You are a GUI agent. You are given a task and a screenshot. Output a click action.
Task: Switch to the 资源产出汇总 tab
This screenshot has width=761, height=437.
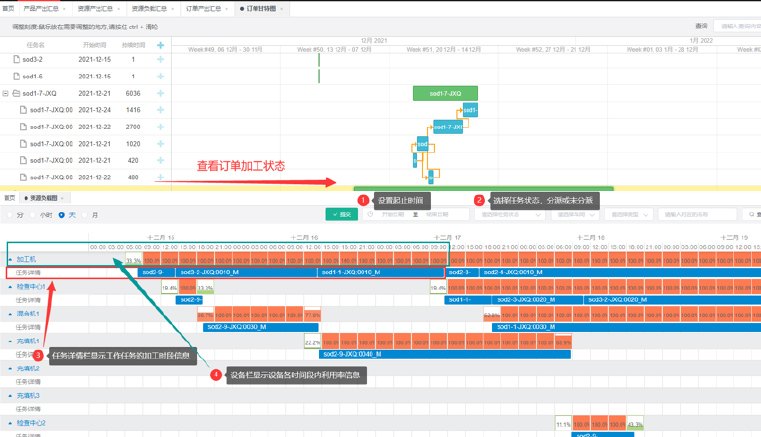[x=99, y=8]
